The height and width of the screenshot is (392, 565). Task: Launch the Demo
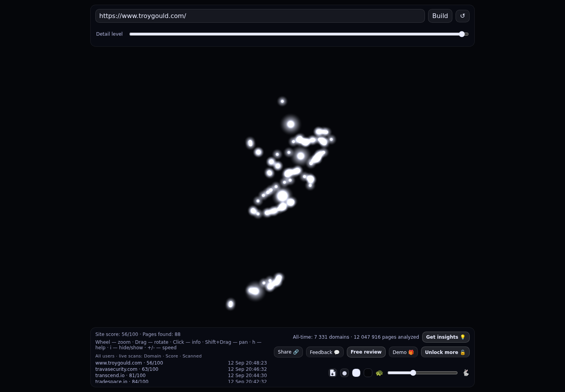403,352
